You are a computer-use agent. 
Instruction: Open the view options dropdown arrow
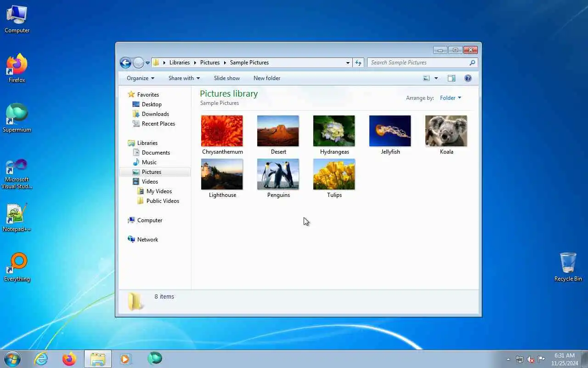click(436, 78)
